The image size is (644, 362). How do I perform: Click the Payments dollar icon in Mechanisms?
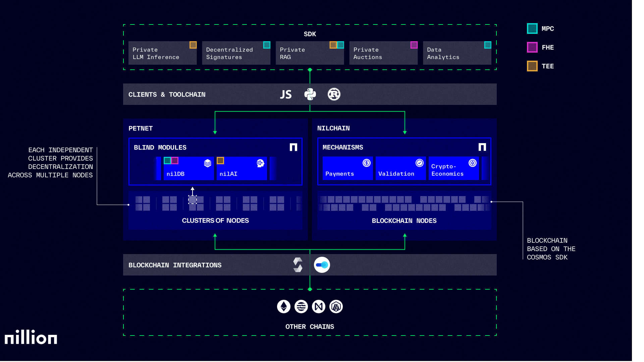367,163
